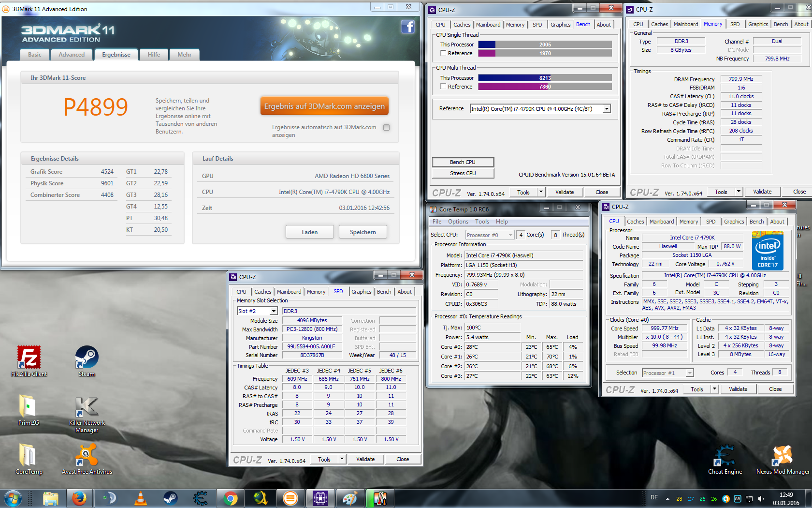Open the Windows Start menu orb
Image resolution: width=812 pixels, height=508 pixels.
tap(13, 498)
